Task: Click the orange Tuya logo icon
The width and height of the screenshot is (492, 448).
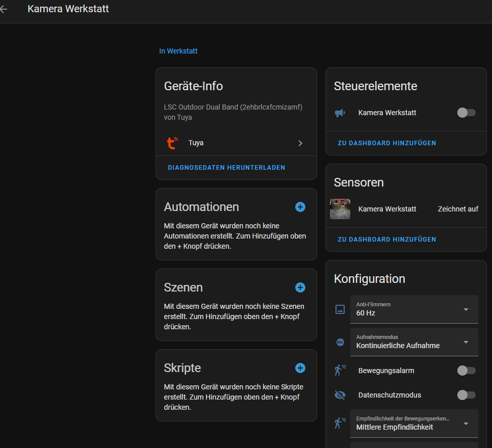Action: [x=173, y=143]
